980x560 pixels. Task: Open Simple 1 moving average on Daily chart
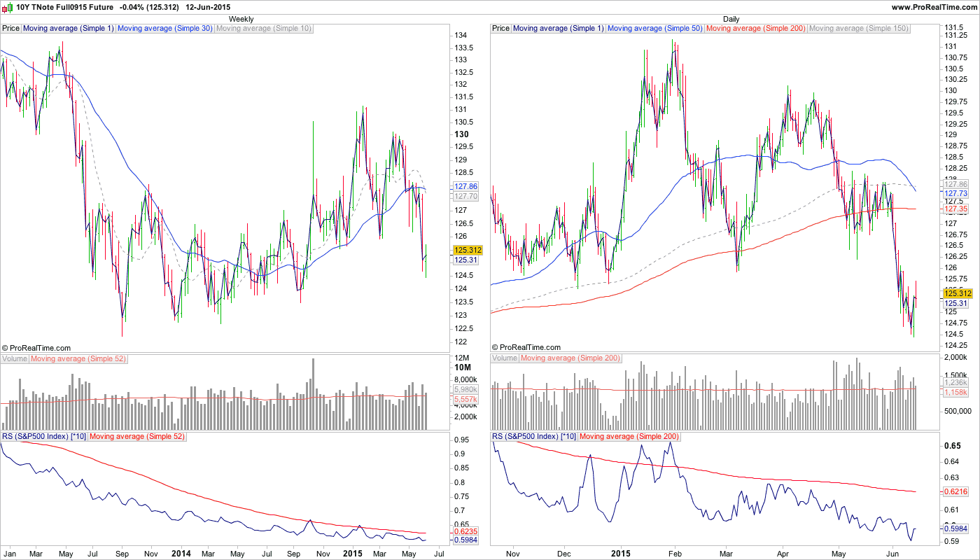[x=559, y=29]
